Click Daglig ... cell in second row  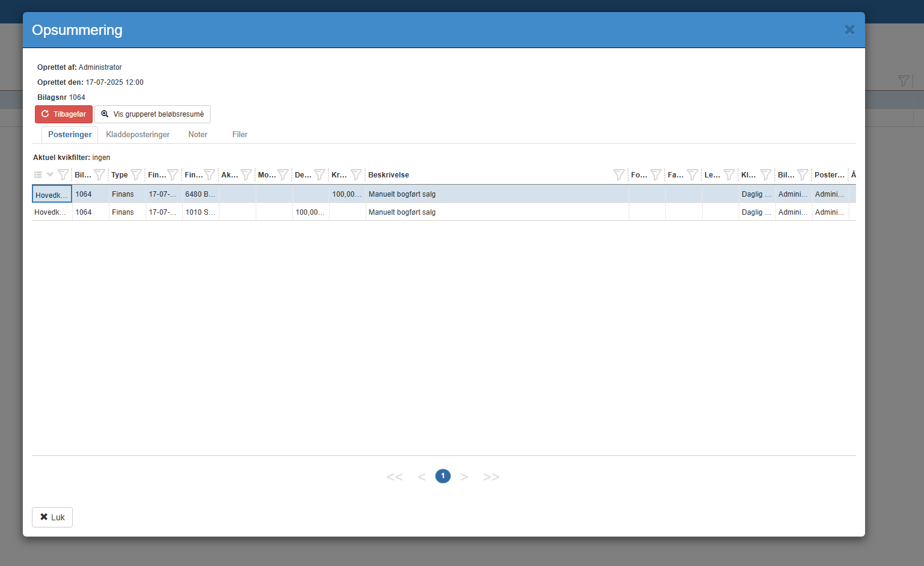[x=757, y=212]
